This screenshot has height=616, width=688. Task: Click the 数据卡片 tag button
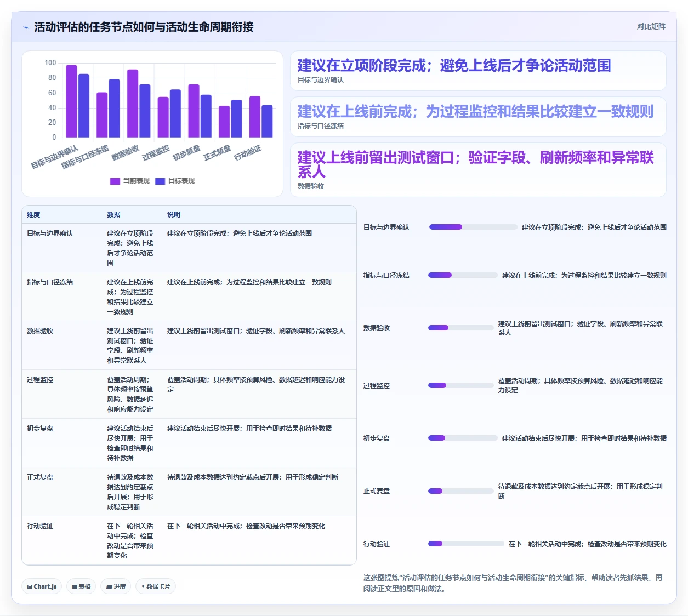pos(156,586)
